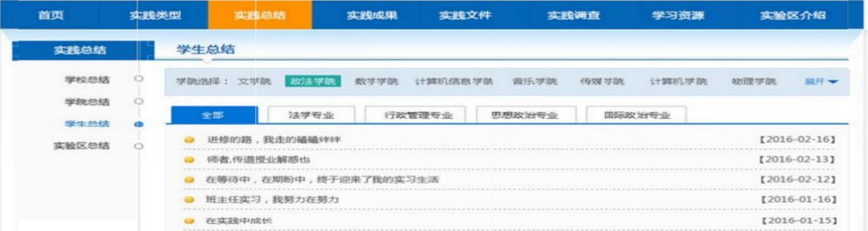868x231 pixels.
Task: Click the date 【2016-02-13】
Action: 798,160
